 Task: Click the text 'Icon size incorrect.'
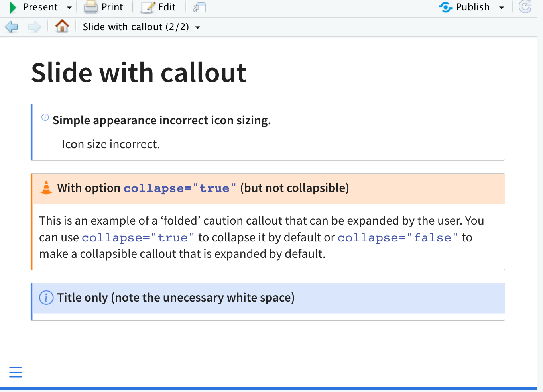(111, 144)
